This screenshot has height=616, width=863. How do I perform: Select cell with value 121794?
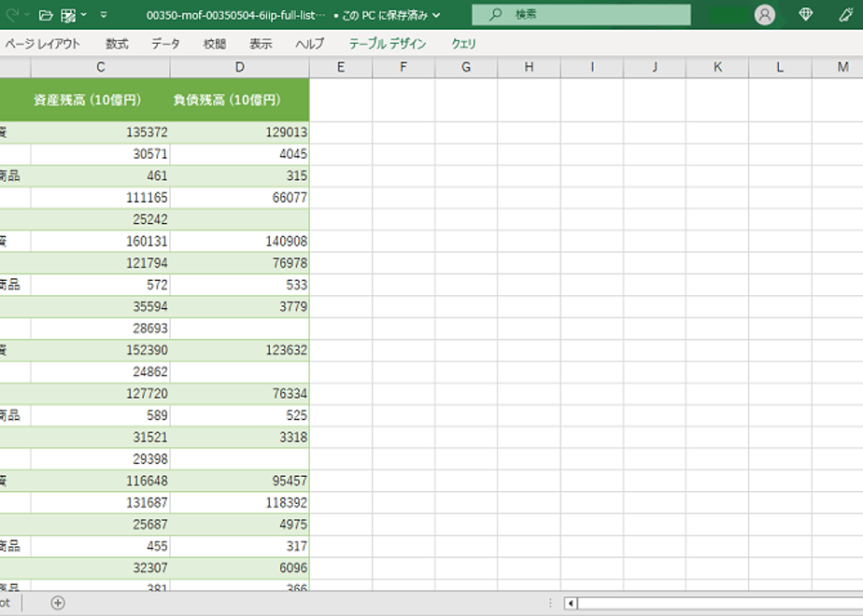coord(100,263)
